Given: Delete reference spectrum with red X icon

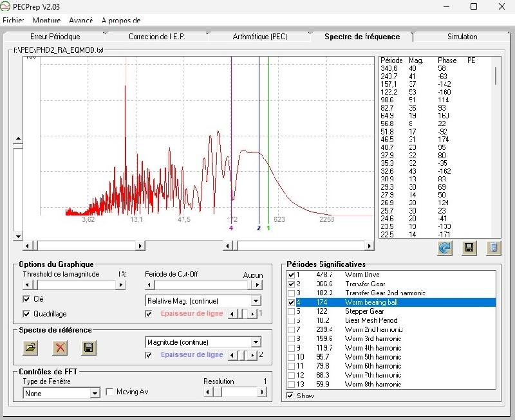Looking at the screenshot, I should click(x=60, y=347).
